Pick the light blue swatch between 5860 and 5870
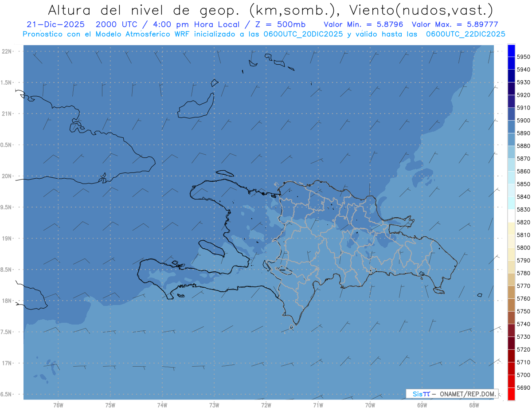Screen dimensions: 532x411 pyautogui.click(x=511, y=165)
